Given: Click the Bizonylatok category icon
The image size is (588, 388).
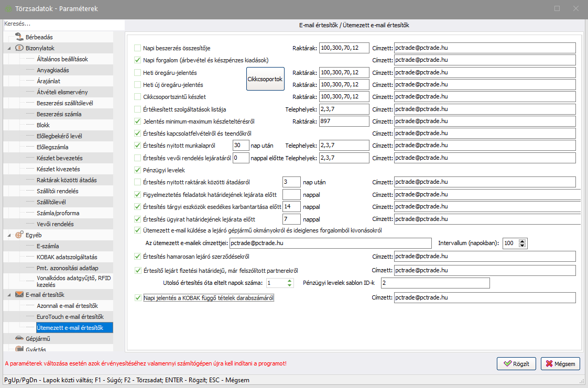Looking at the screenshot, I should [x=19, y=48].
